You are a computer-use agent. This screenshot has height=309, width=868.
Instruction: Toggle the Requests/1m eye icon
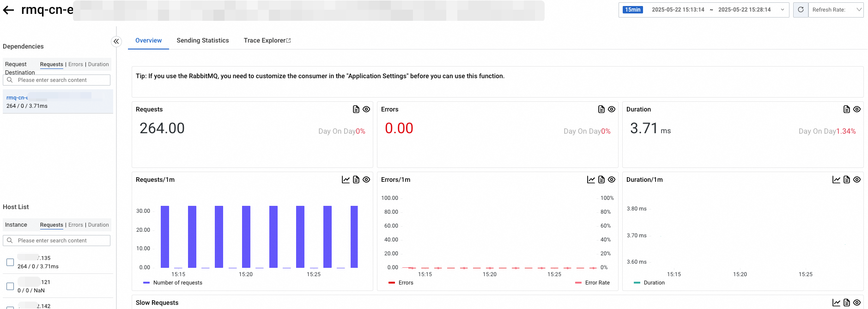point(366,179)
